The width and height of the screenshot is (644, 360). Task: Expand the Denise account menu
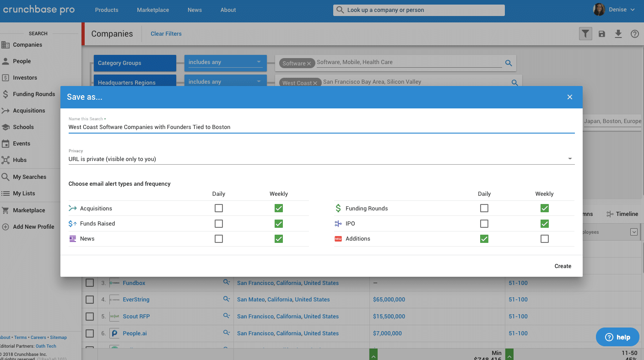[618, 10]
